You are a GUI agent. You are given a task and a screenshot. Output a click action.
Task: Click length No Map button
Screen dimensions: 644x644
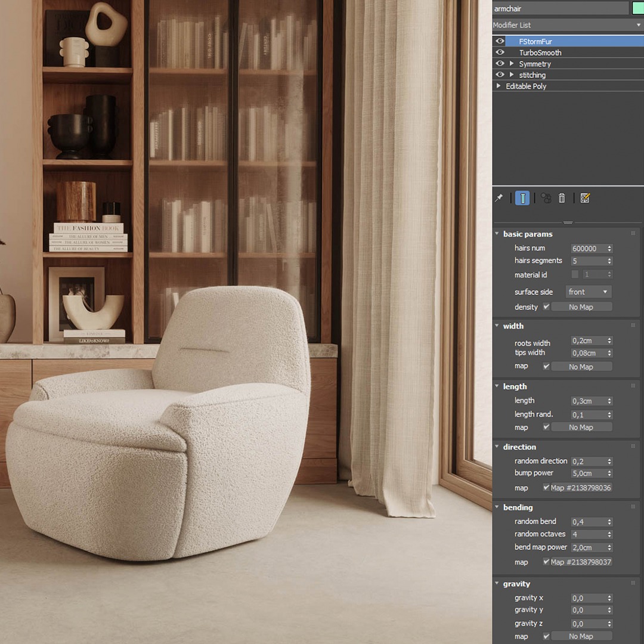581,427
